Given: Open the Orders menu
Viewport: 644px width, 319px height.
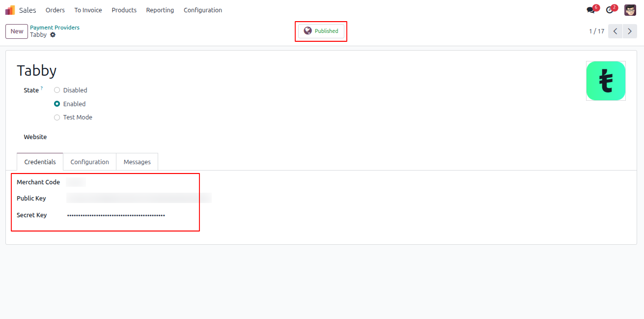Looking at the screenshot, I should click(55, 10).
